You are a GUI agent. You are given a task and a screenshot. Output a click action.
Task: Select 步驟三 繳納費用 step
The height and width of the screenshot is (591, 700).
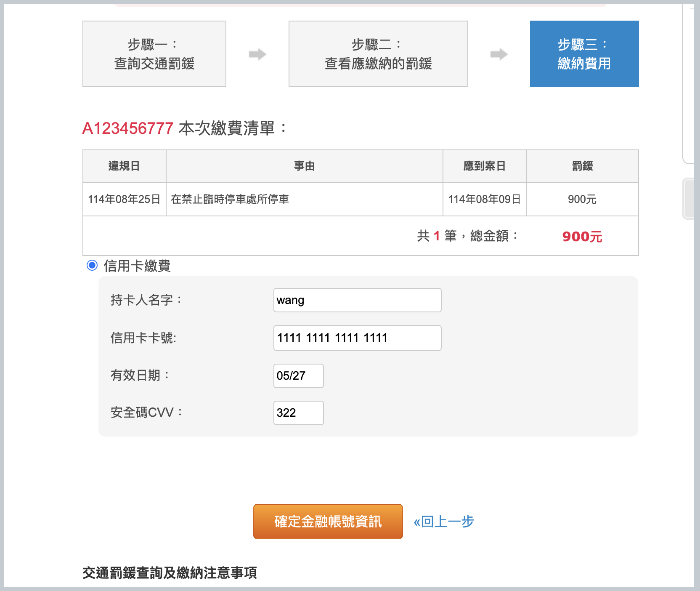pyautogui.click(x=584, y=54)
